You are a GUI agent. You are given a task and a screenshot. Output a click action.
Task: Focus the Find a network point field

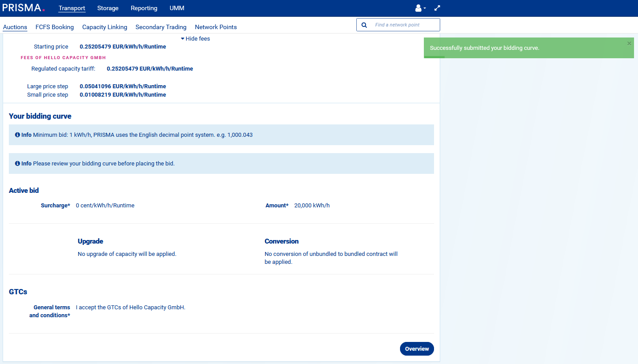pos(404,25)
